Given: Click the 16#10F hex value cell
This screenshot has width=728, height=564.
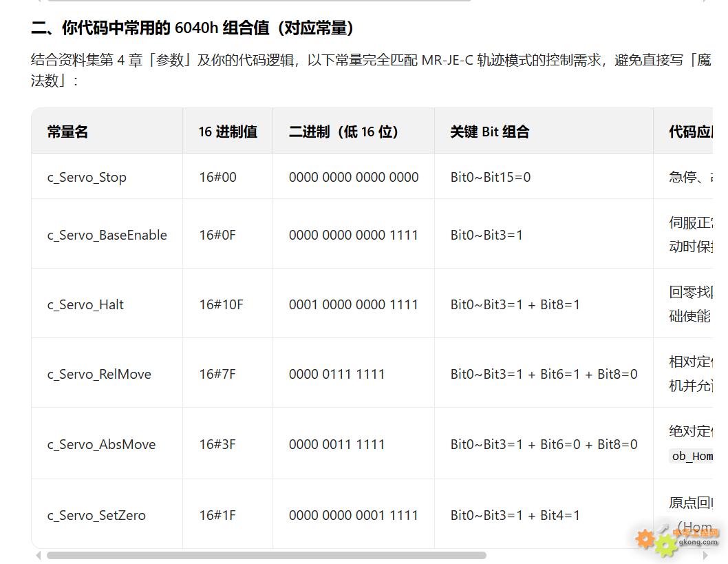Looking at the screenshot, I should [221, 304].
